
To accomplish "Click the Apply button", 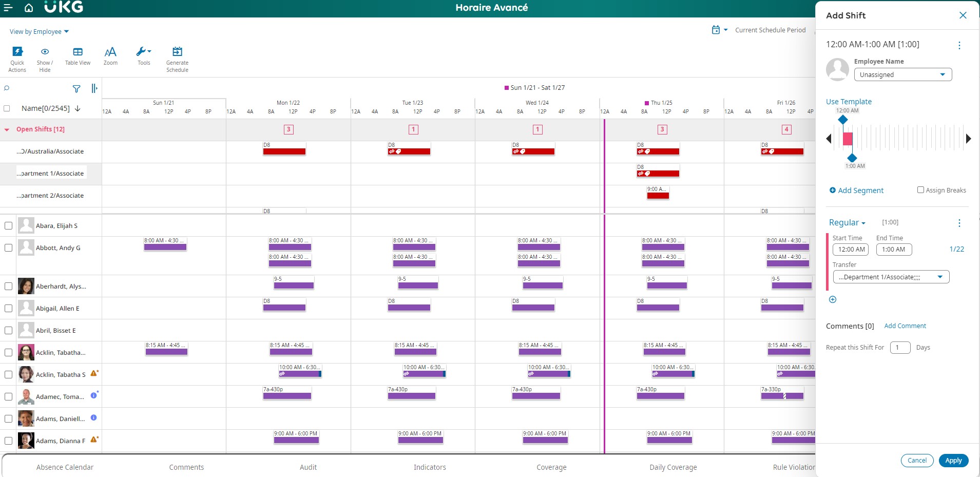I will point(953,461).
